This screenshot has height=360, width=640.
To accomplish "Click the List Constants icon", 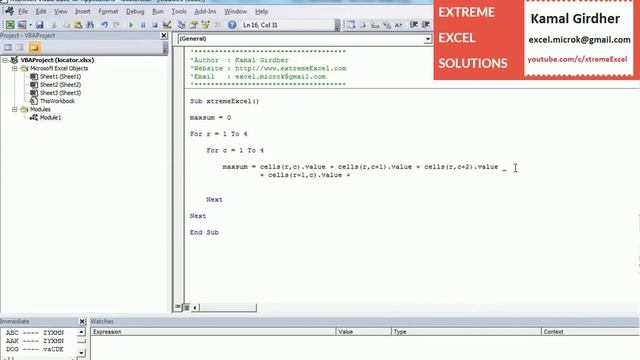I will tap(363, 25).
